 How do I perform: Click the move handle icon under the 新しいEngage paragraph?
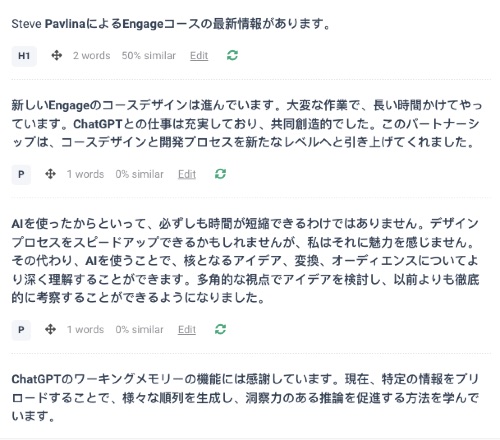point(50,174)
